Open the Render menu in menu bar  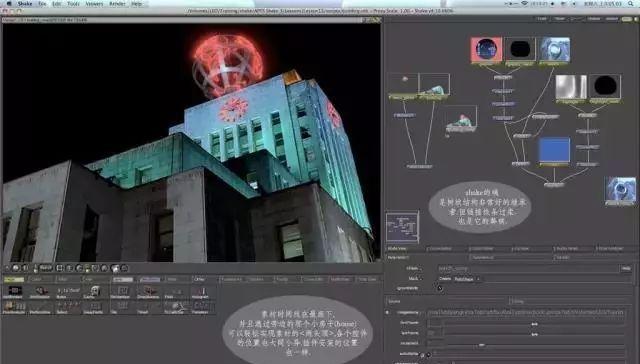117,4
